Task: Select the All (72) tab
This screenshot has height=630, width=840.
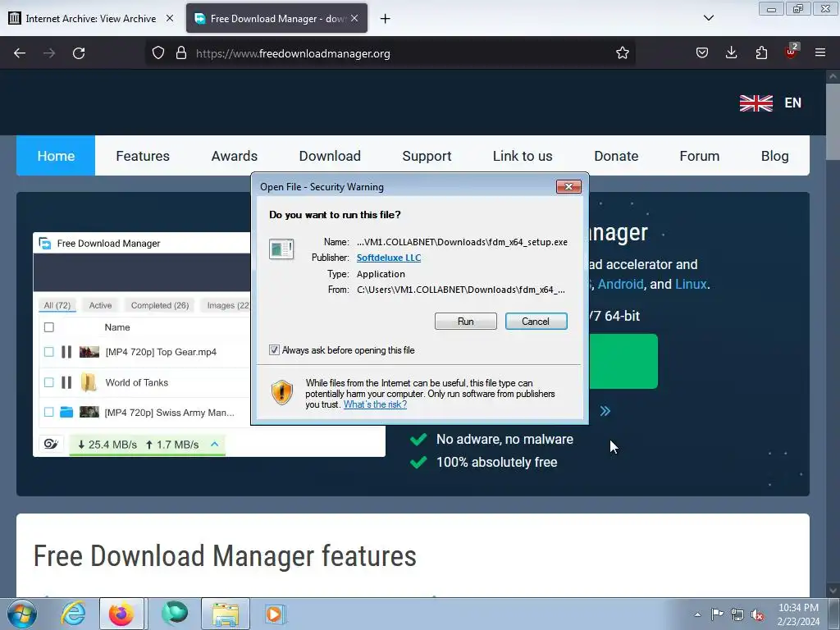Action: [57, 305]
